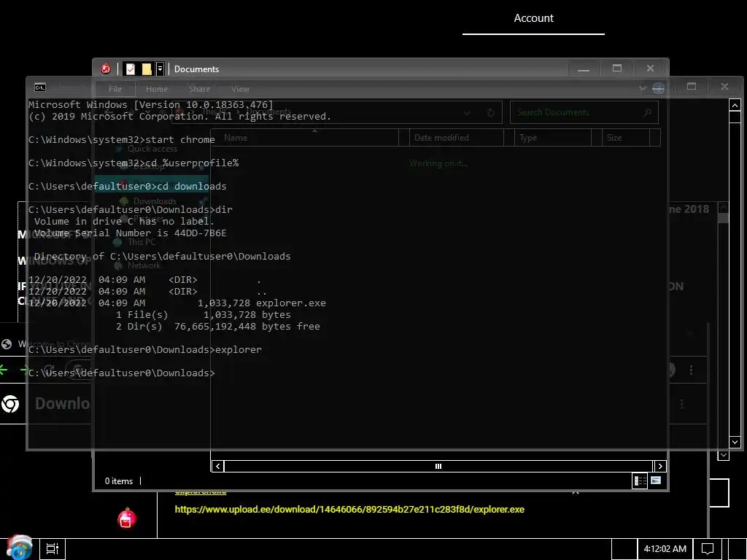Open Task View on the taskbar

[53, 548]
